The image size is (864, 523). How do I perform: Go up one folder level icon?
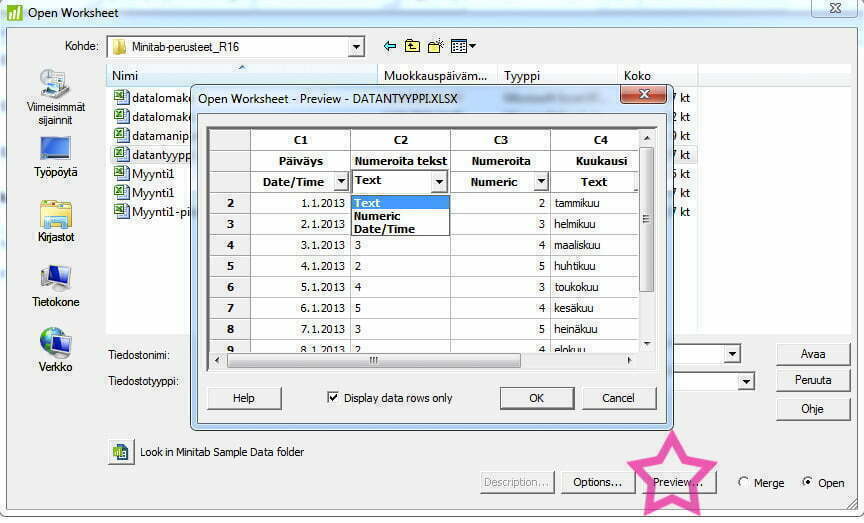[412, 46]
